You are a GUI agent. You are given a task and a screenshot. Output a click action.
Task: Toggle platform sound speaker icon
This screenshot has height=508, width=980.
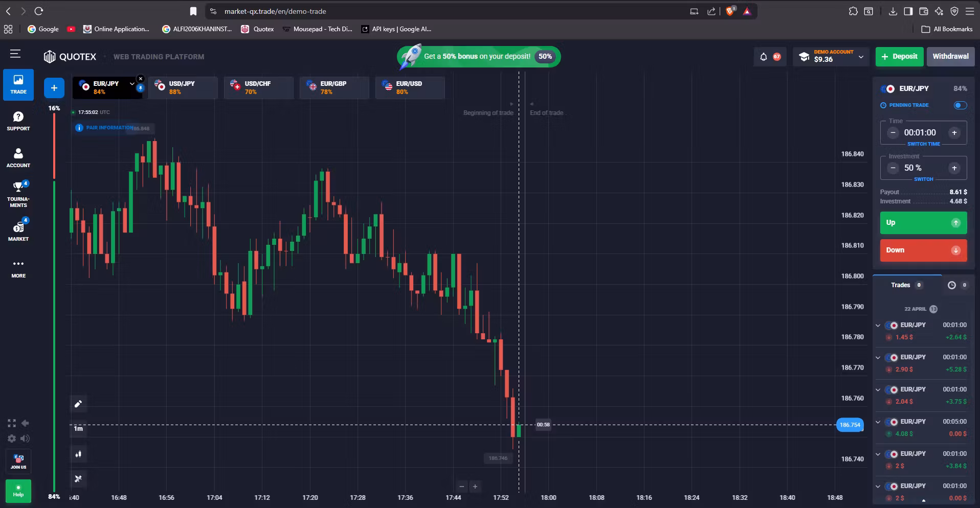tap(25, 438)
